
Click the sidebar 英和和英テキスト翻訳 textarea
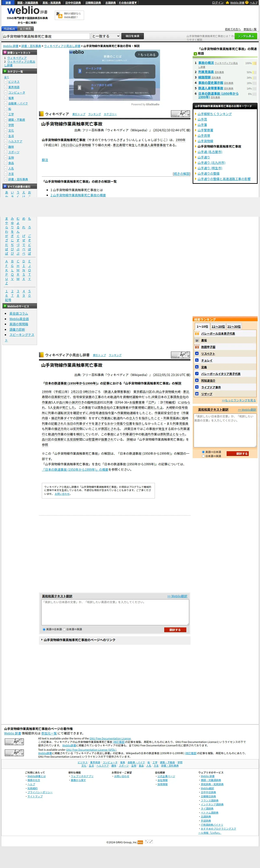tap(225, 430)
